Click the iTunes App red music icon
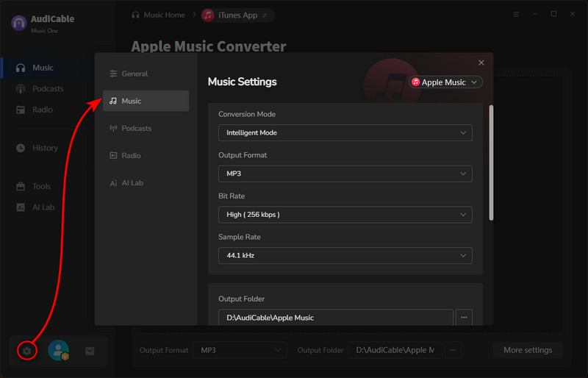This screenshot has height=378, width=588. point(208,15)
